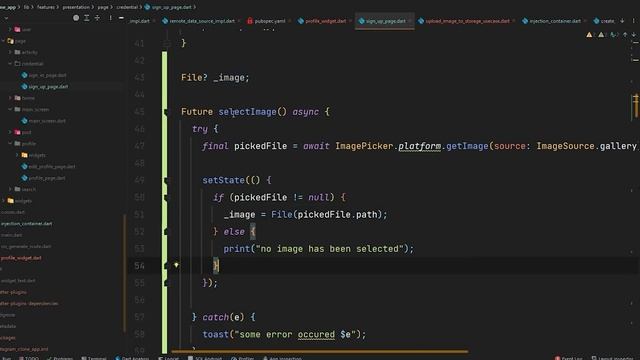Select sign_up_page.dart in project tree
Image resolution: width=640 pixels, height=360 pixels.
48,87
